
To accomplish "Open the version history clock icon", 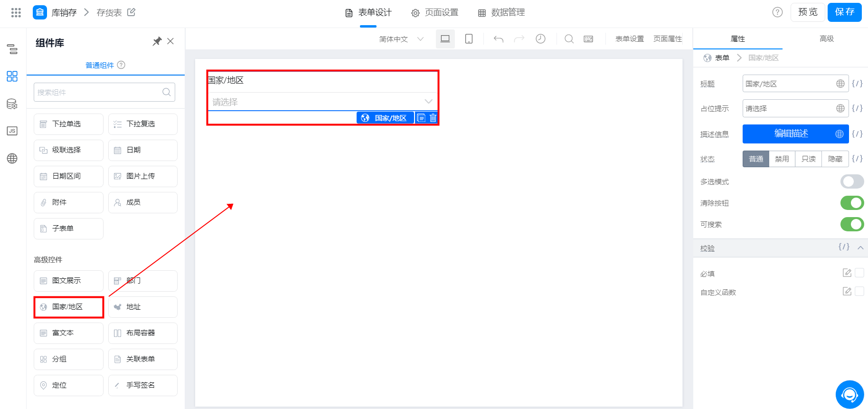I will [x=540, y=39].
